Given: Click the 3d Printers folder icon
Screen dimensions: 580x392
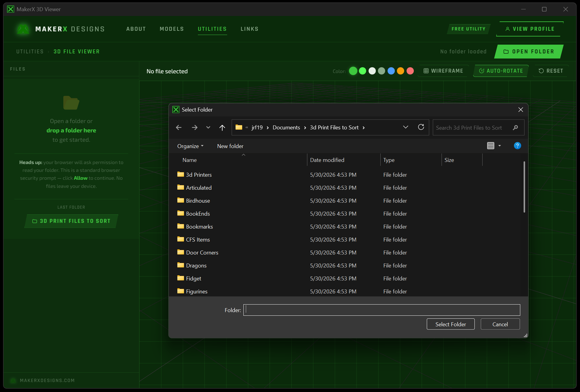Looking at the screenshot, I should coord(181,174).
